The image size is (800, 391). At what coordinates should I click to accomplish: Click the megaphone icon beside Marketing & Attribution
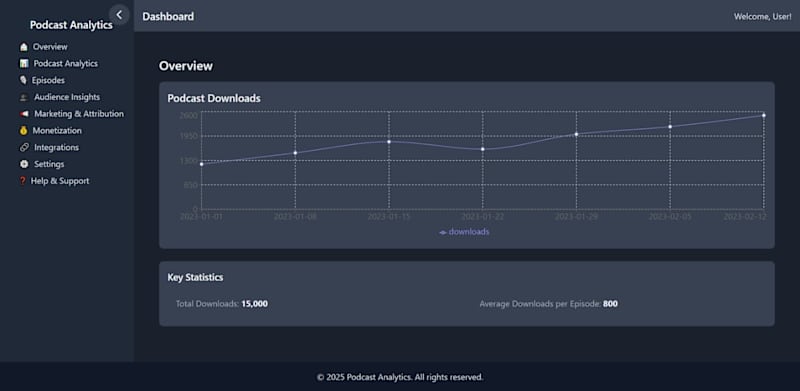coord(24,114)
